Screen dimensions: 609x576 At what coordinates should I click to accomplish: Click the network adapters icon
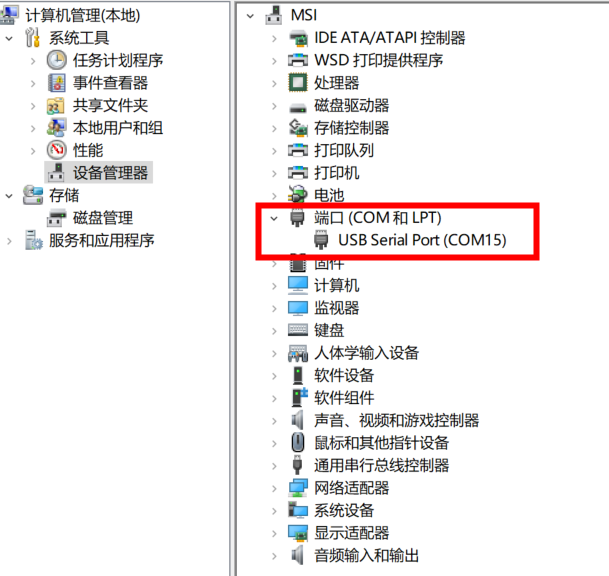tap(298, 488)
